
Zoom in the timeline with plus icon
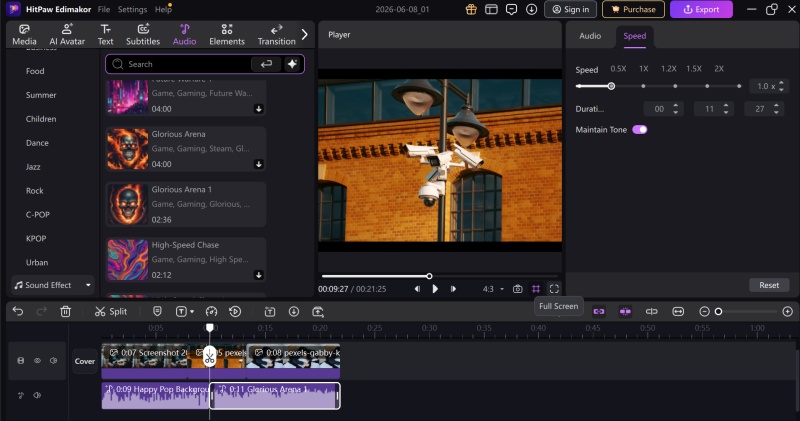(x=787, y=311)
